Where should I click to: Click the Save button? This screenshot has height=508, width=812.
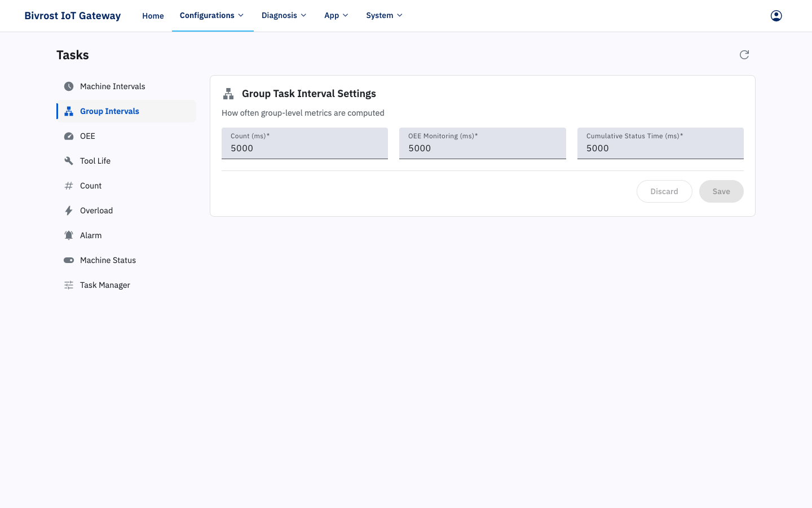pos(721,191)
